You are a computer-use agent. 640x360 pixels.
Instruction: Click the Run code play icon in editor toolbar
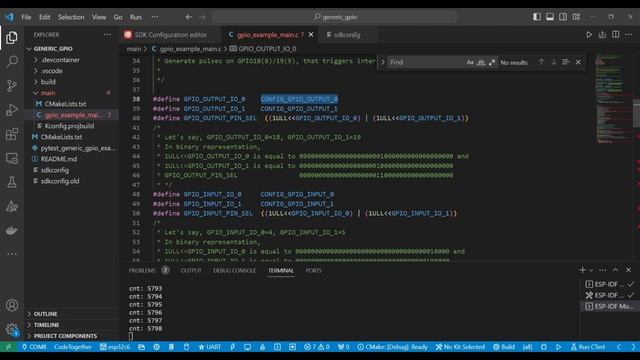point(589,35)
